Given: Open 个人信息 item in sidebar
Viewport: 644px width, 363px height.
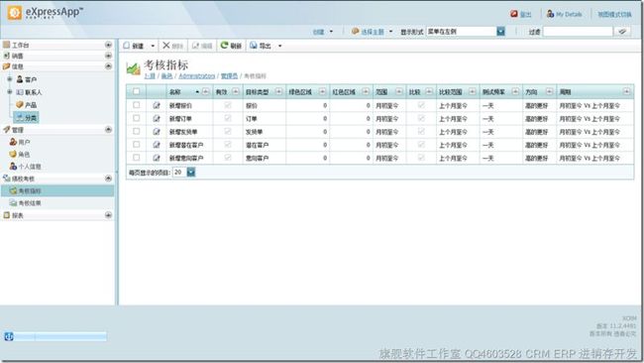Looking at the screenshot, I should [x=25, y=167].
